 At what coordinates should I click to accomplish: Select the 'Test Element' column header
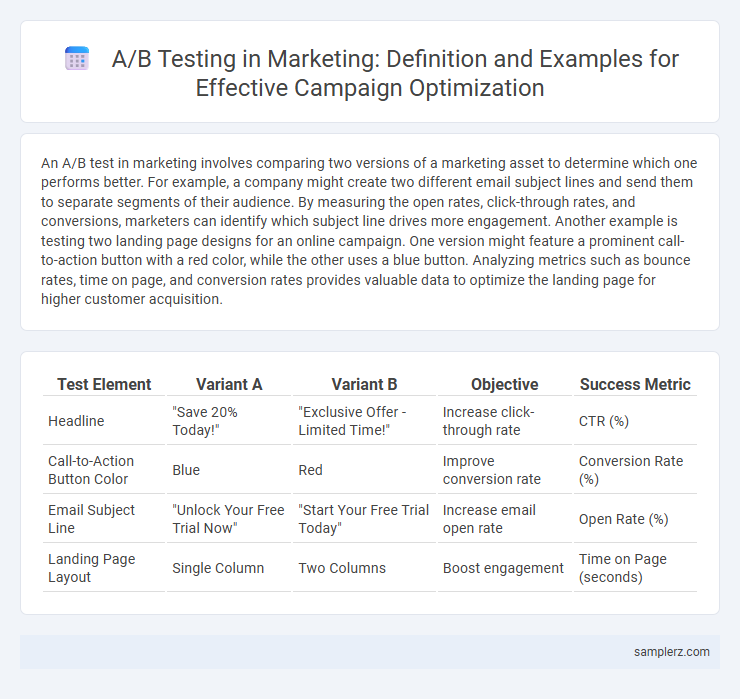coord(104,385)
